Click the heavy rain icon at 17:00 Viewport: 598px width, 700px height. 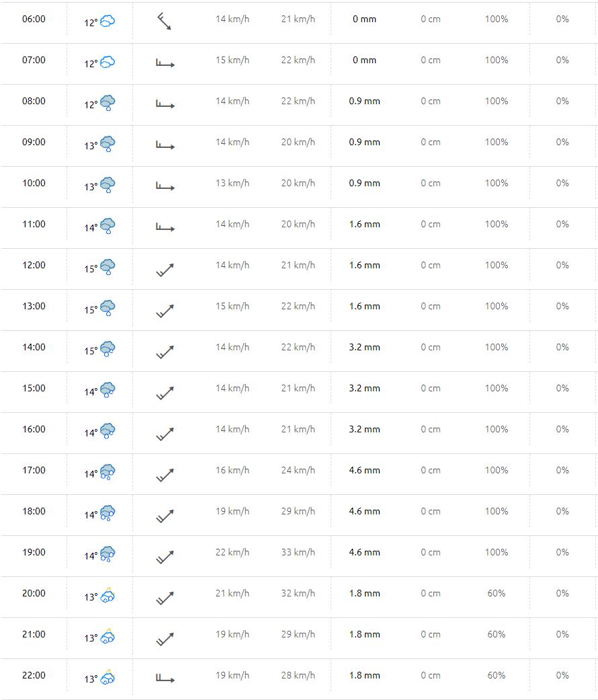[x=108, y=472]
